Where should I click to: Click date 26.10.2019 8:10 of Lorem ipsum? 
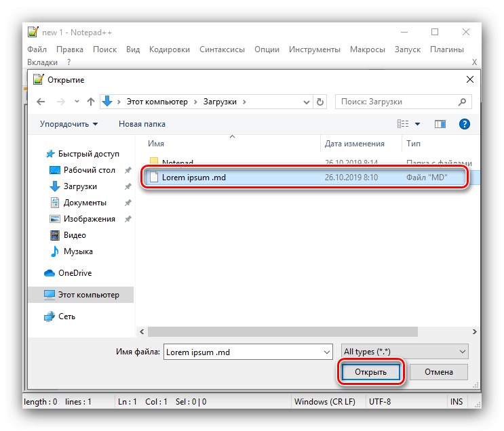[x=351, y=178]
